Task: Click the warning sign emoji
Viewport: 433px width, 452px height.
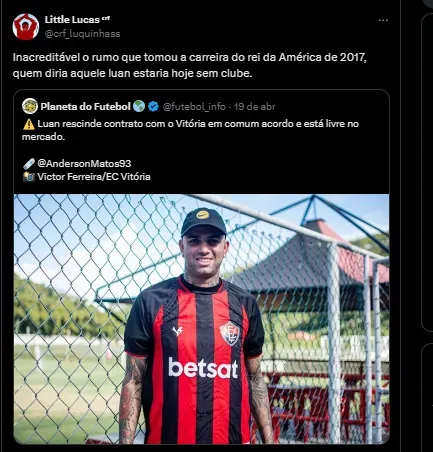Action: click(x=29, y=124)
